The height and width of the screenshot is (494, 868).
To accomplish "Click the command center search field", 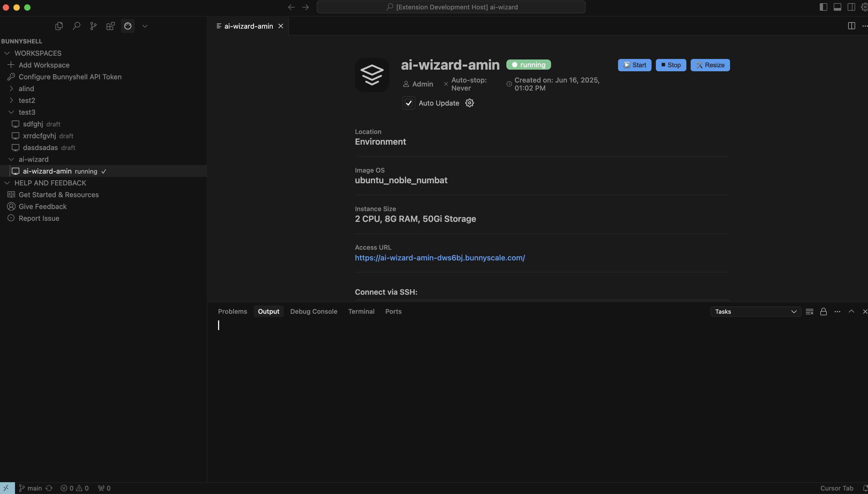I will coord(451,7).
